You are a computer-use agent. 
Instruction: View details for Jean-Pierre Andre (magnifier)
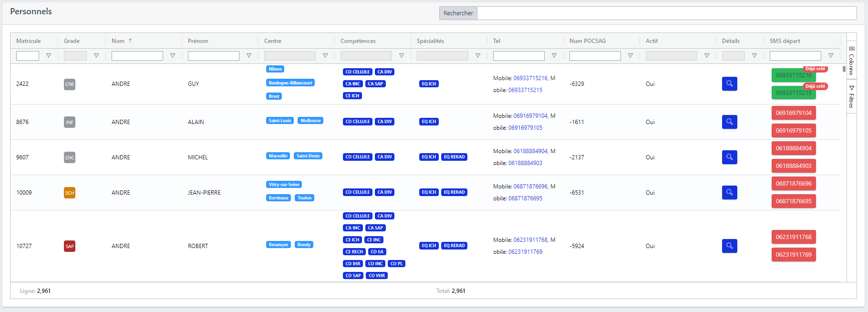[x=730, y=193]
